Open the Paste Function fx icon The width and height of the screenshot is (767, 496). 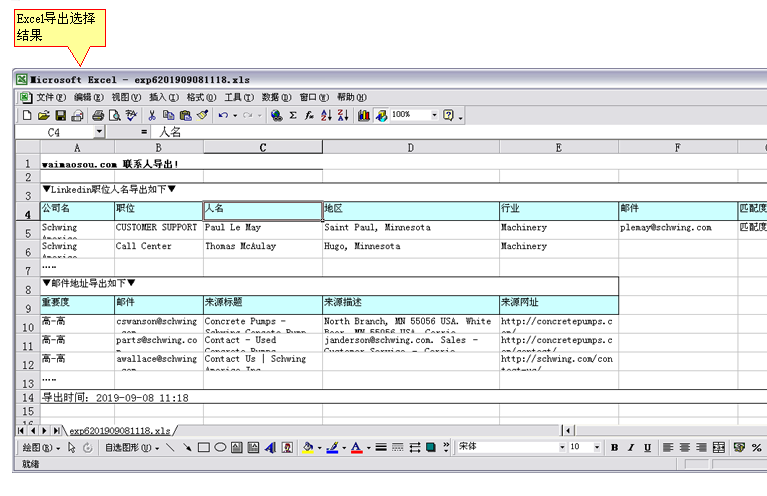pos(309,115)
